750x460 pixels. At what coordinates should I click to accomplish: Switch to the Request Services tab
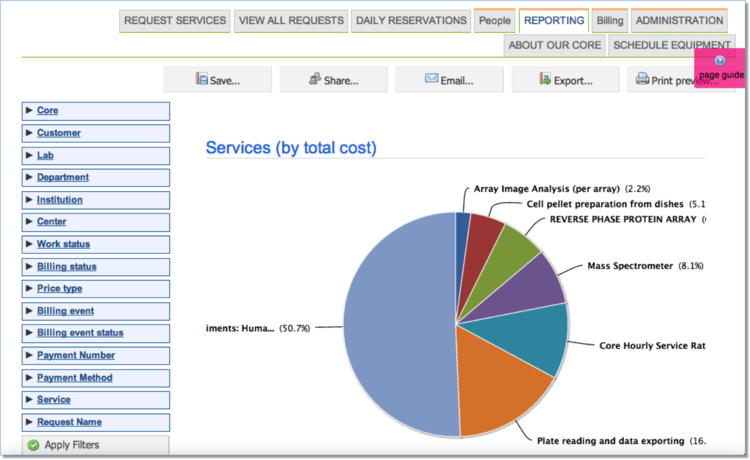tap(175, 21)
